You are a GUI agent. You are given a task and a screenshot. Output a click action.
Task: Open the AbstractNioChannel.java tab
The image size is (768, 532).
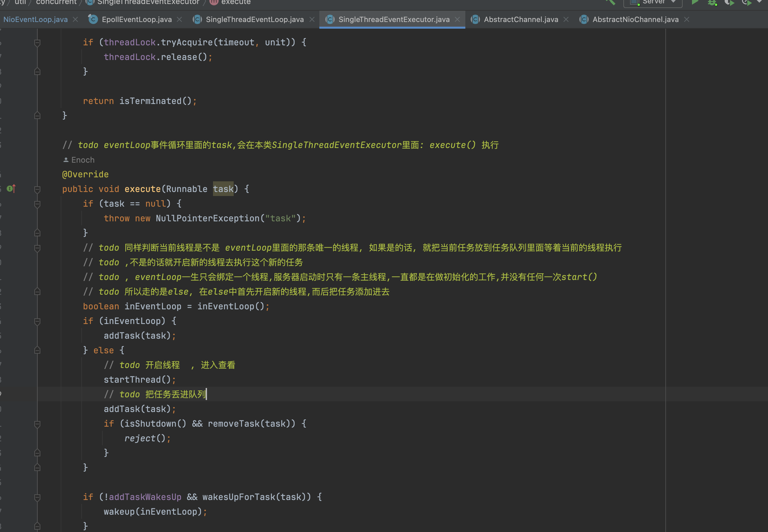[635, 19]
